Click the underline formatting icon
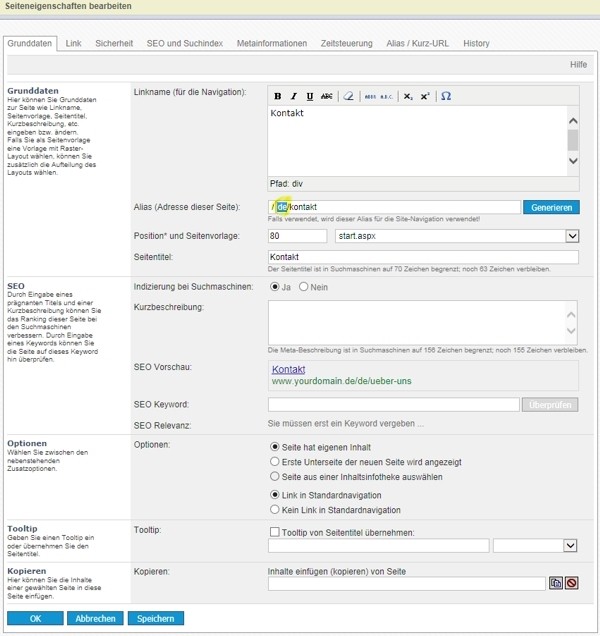 tap(310, 96)
